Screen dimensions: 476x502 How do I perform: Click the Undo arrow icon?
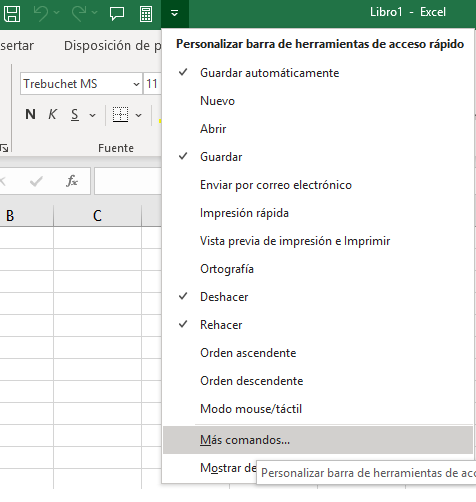[x=41, y=14]
